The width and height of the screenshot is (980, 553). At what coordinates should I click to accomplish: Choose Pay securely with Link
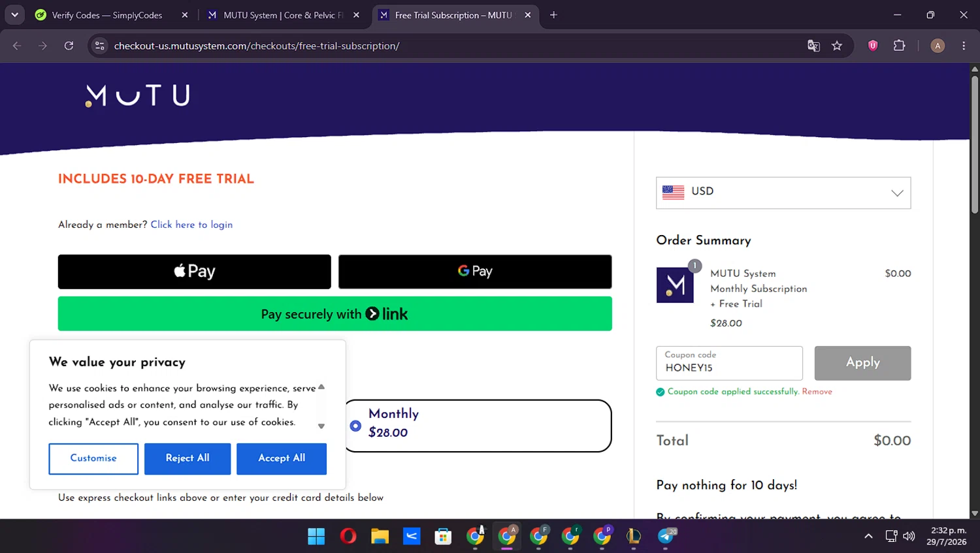point(335,314)
